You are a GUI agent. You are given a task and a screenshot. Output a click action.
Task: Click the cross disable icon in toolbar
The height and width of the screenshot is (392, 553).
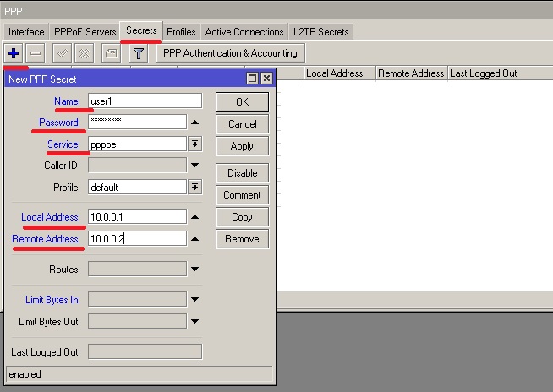tap(84, 53)
